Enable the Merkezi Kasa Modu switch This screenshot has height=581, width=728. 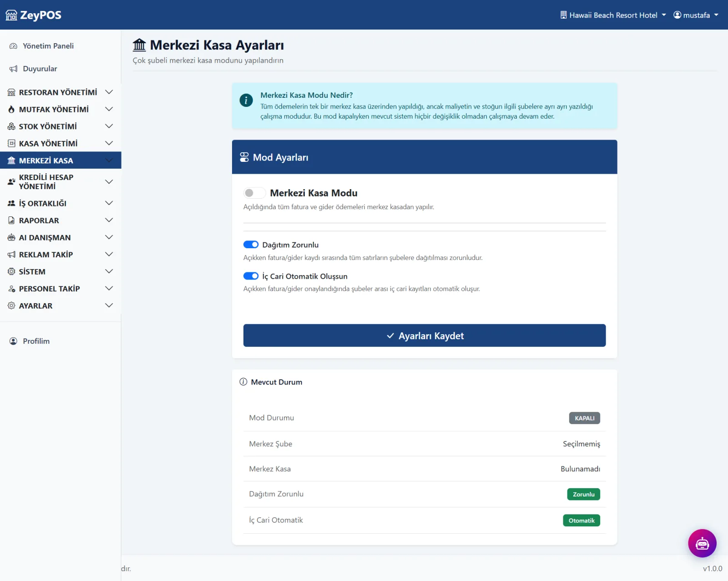(x=254, y=193)
